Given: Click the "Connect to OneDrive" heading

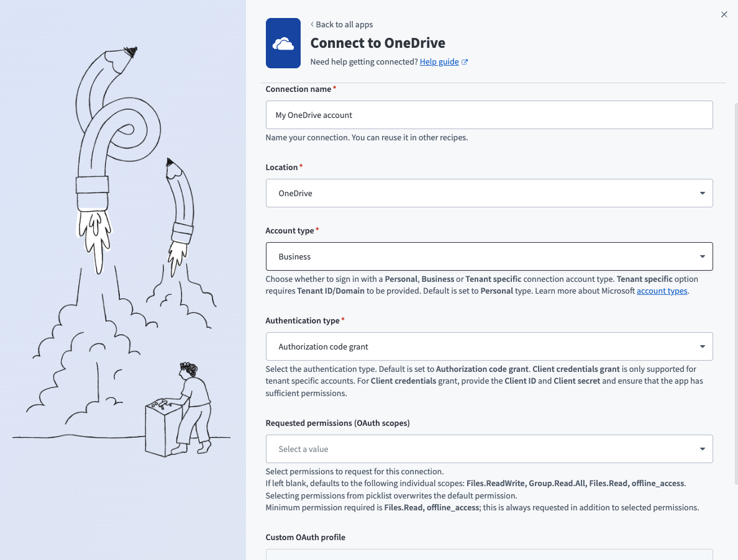Looking at the screenshot, I should click(378, 43).
